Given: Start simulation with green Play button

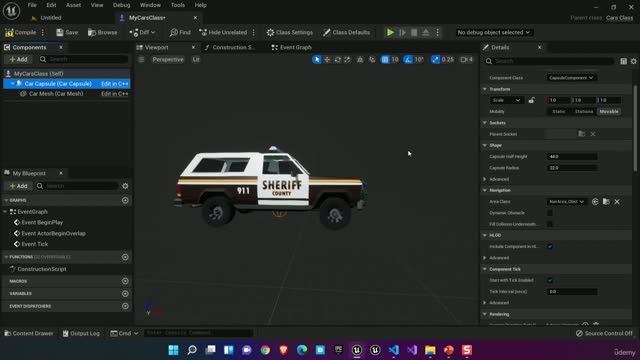Looking at the screenshot, I should tap(390, 32).
